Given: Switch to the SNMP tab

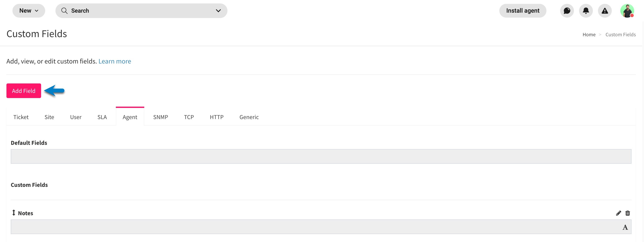Looking at the screenshot, I should tap(161, 117).
